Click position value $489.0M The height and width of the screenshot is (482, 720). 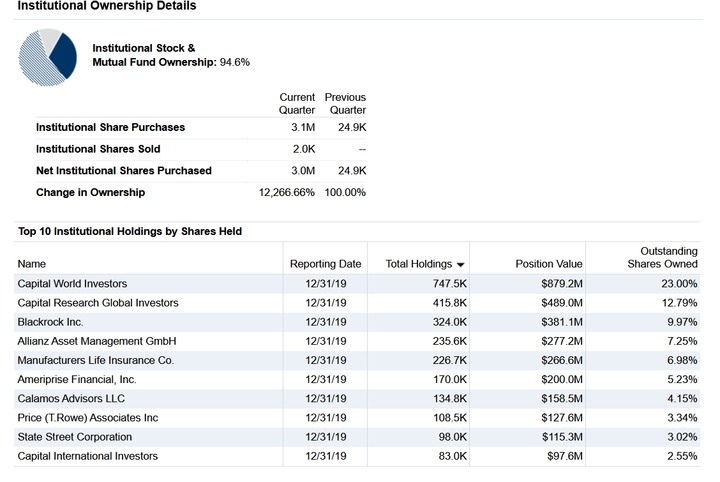coord(562,303)
